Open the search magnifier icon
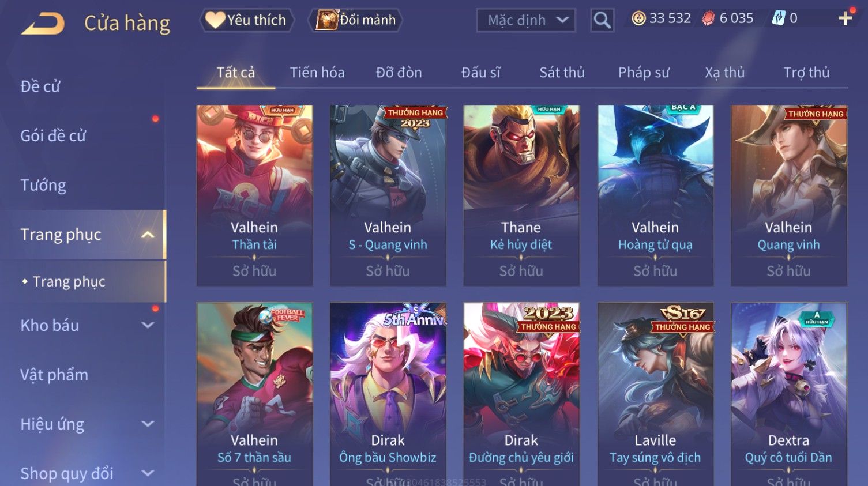 [602, 20]
